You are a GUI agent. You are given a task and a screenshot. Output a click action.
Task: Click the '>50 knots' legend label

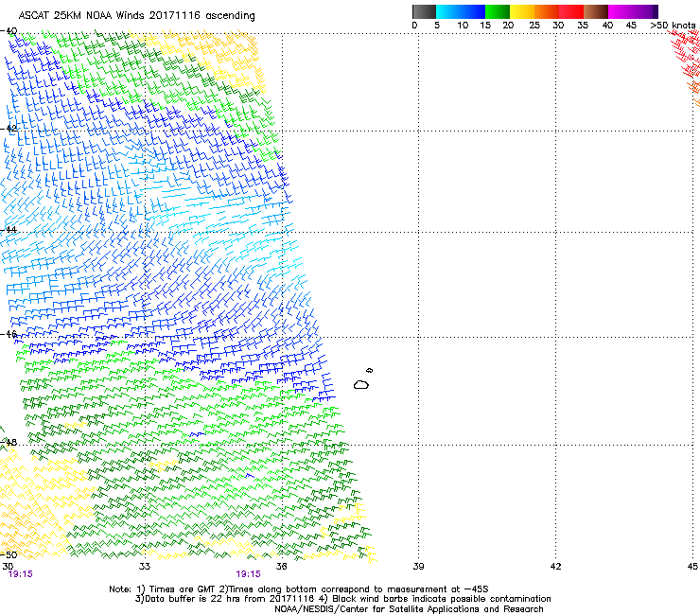click(673, 25)
